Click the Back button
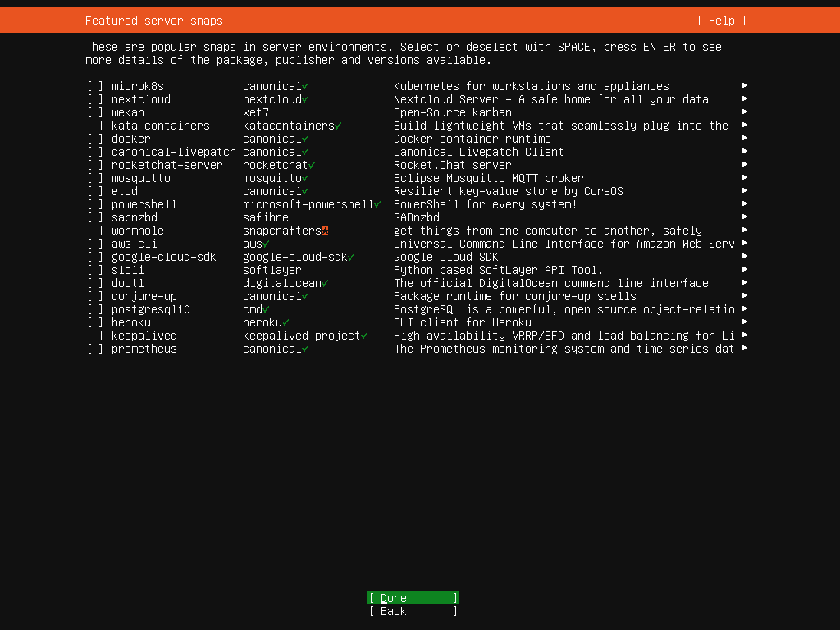Viewport: 840px width, 630px height. click(413, 611)
